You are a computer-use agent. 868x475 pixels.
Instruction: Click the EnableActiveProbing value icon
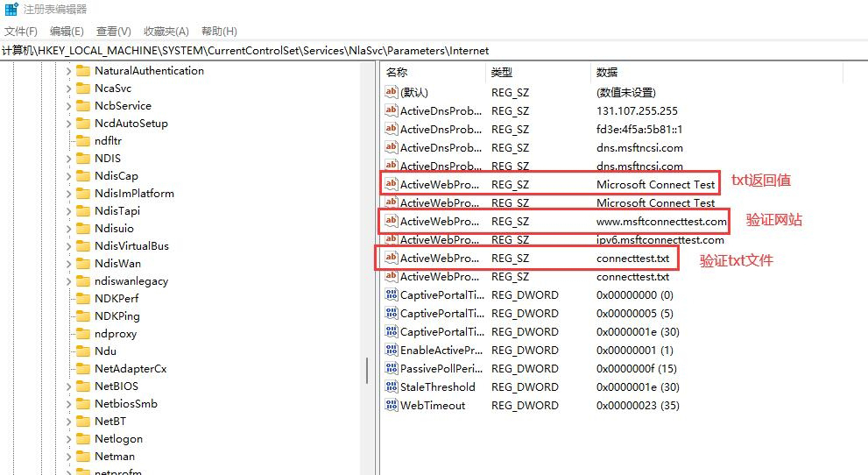tap(391, 350)
